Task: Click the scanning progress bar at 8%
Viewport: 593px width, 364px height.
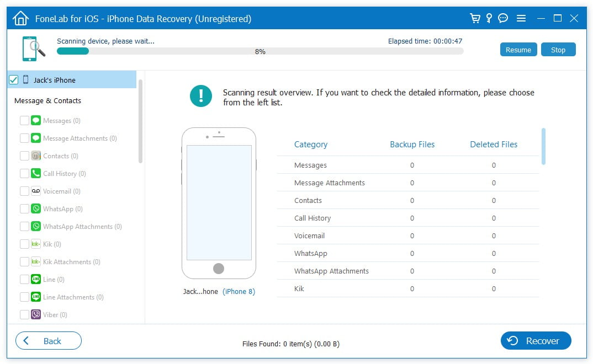Action: pos(260,51)
